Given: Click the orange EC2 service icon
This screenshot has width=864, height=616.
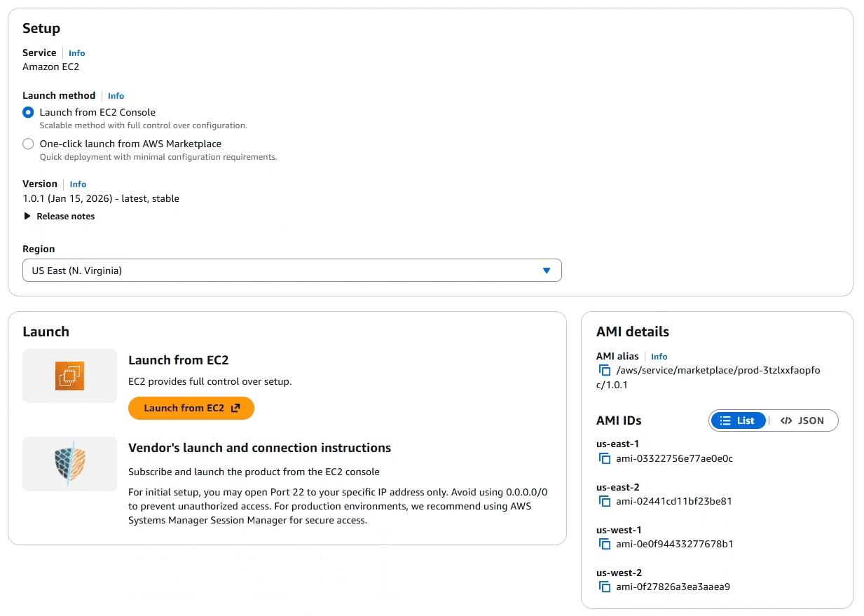Looking at the screenshot, I should (69, 376).
